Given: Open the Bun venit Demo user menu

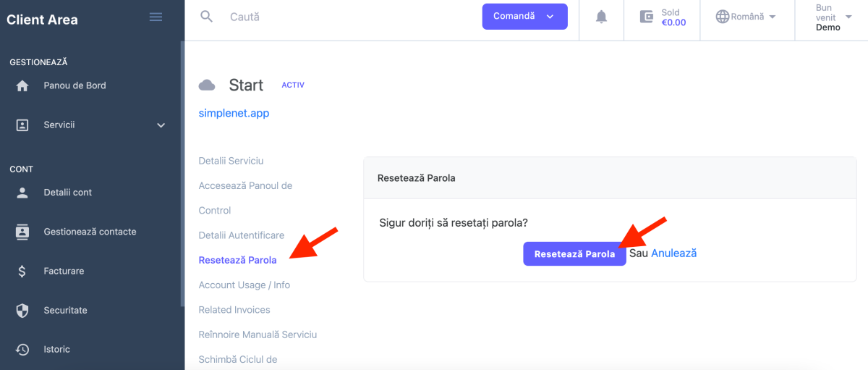Looking at the screenshot, I should pos(832,17).
